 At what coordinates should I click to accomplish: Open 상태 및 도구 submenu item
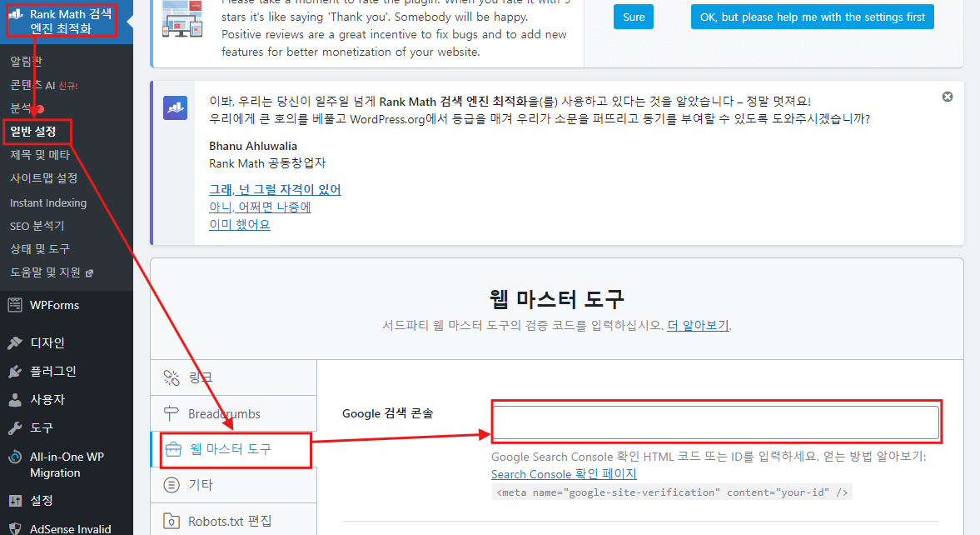click(39, 249)
